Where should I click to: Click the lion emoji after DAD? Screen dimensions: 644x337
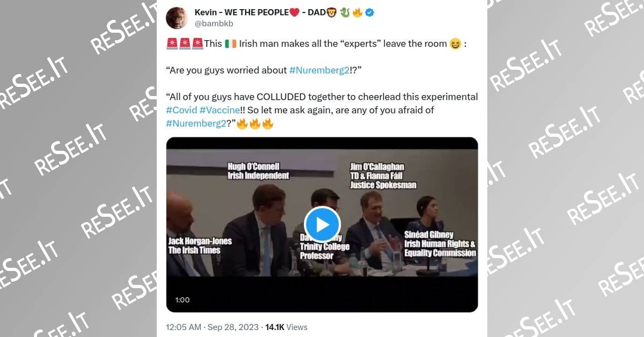coord(333,12)
